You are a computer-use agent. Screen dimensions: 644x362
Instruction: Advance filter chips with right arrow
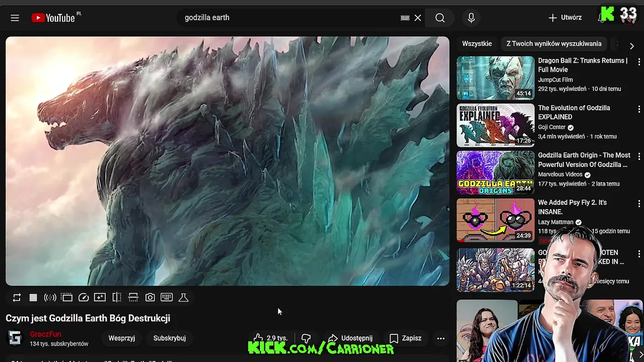[632, 46]
